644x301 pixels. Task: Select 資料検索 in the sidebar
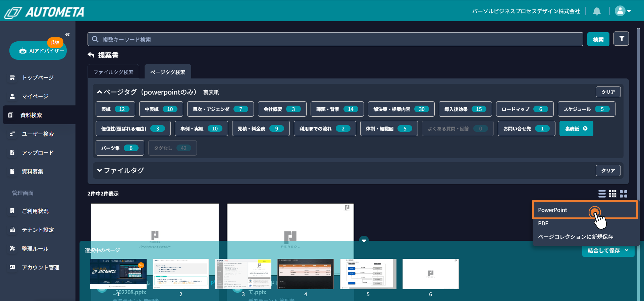[39, 115]
